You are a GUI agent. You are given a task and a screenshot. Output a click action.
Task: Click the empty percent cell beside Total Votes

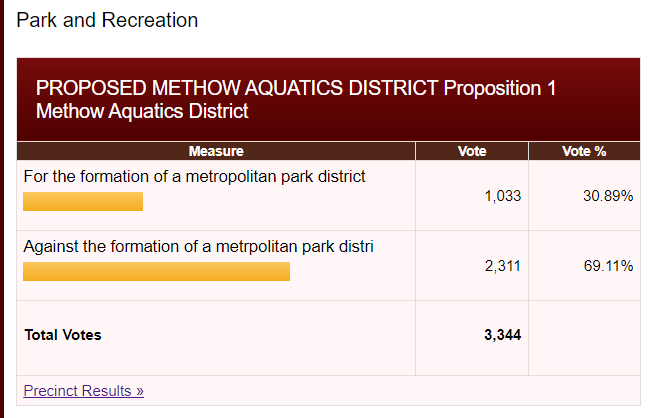point(584,336)
